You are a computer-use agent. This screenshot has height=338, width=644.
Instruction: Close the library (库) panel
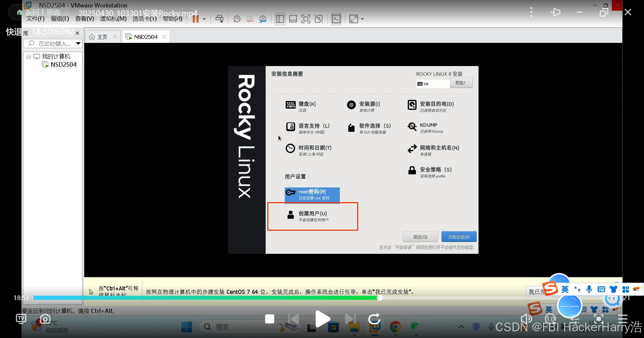point(77,33)
